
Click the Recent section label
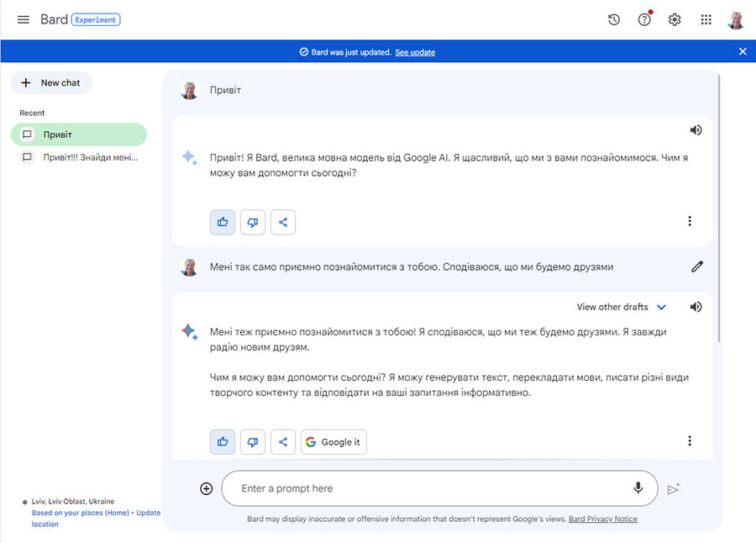(32, 113)
